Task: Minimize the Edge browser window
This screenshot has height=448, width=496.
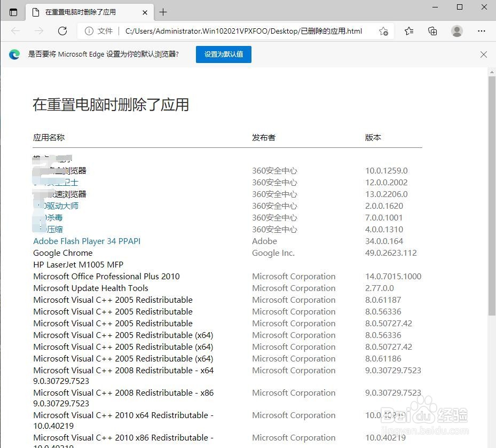Action: 435,7
